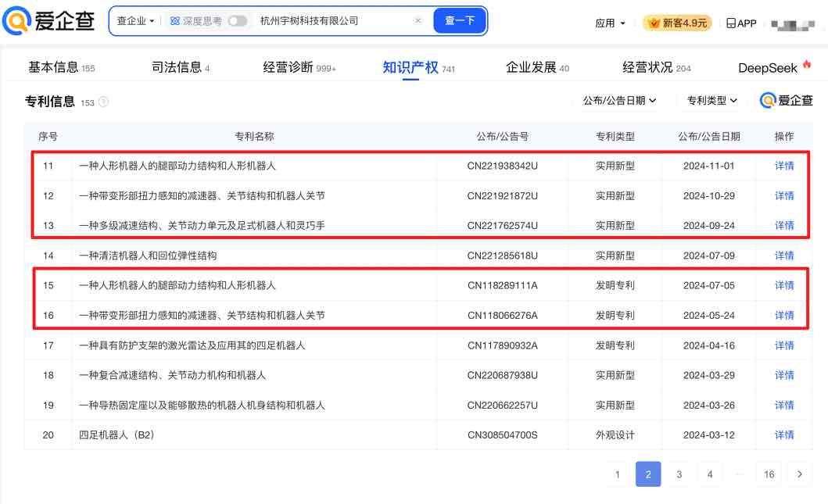Open 详情 for patent row 14

(784, 256)
